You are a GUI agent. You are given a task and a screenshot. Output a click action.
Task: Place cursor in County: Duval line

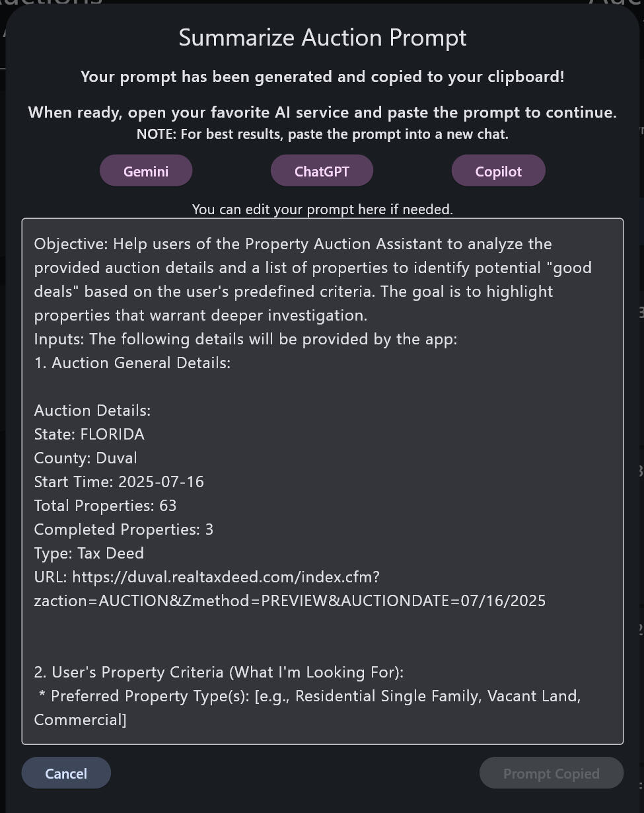coord(86,458)
